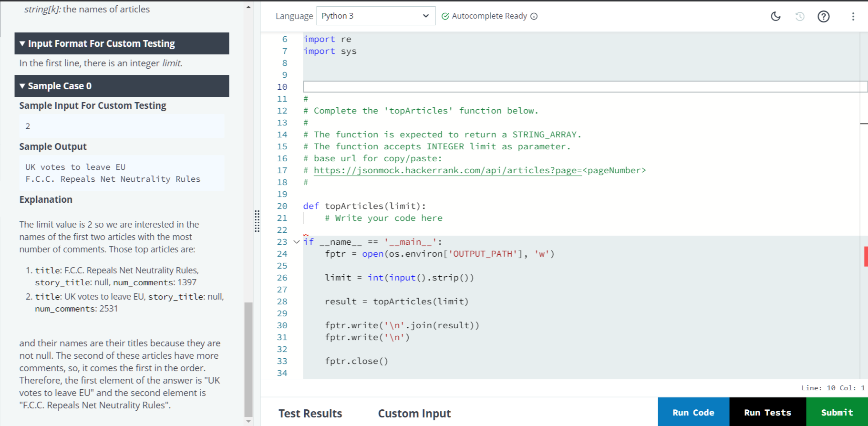Open the jsonmock hackerrank articles URL link

(x=448, y=170)
